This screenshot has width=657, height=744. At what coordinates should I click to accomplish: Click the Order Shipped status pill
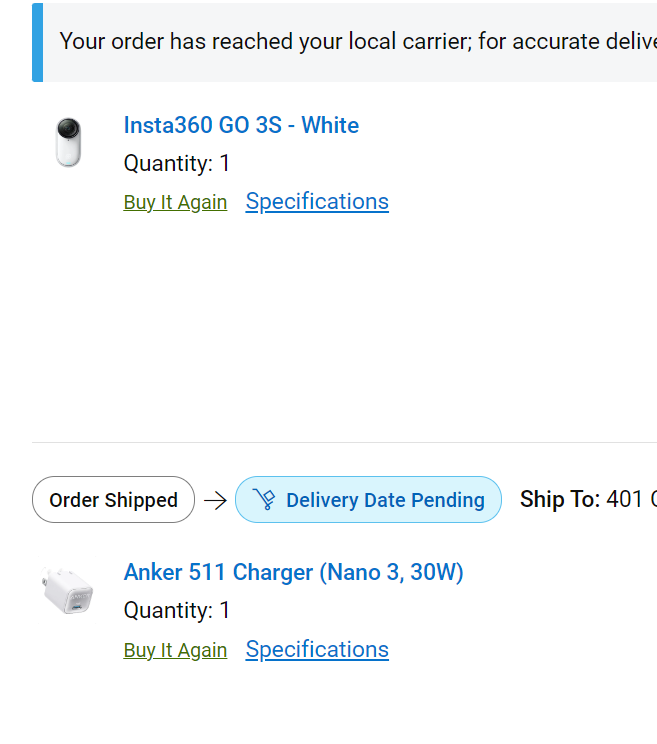[x=113, y=500]
